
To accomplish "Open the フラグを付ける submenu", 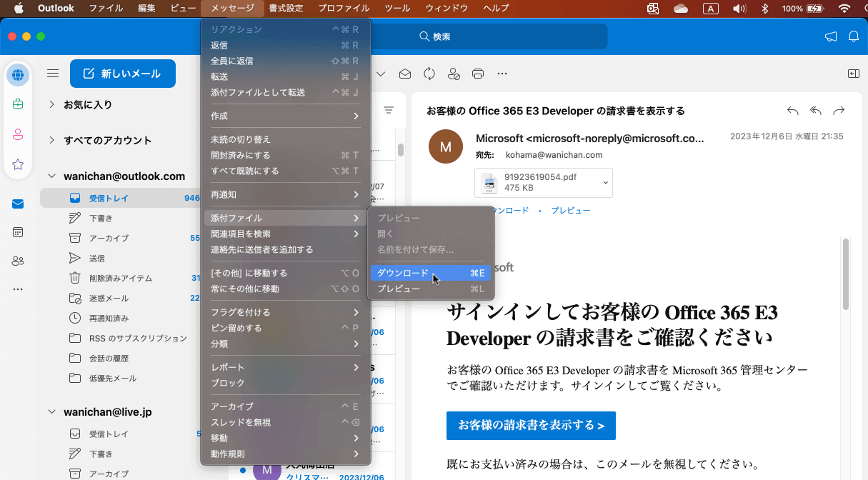I will (x=285, y=312).
